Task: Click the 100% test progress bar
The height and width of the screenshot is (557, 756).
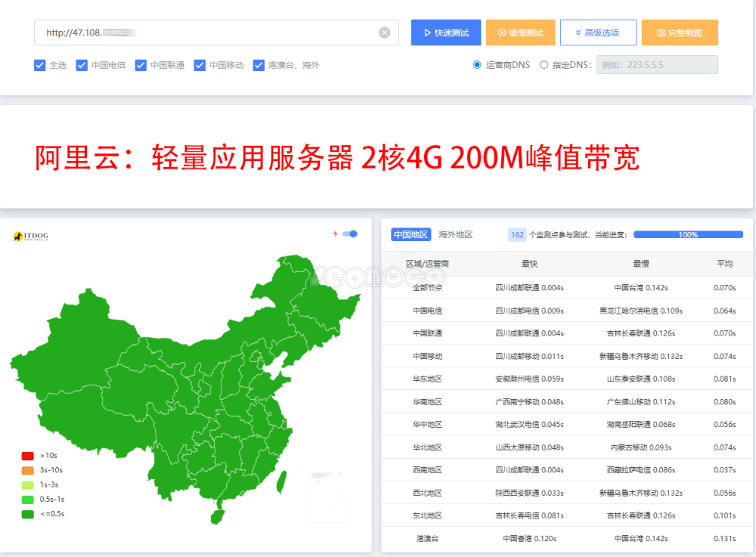Action: pos(688,235)
